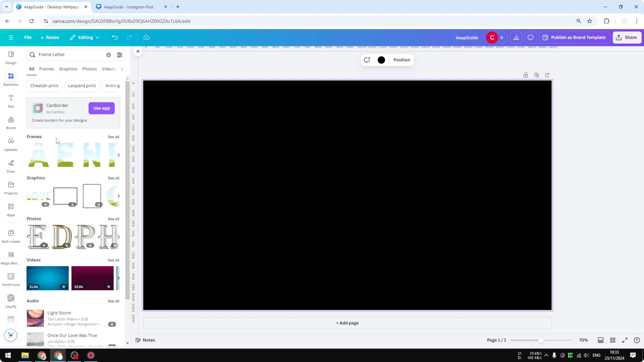Open search filters with the sliders icon

[120, 55]
